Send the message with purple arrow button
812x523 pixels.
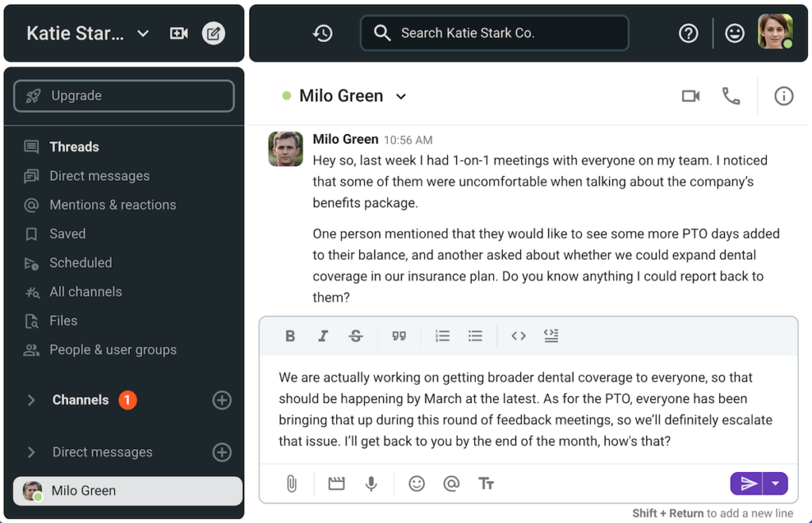click(x=747, y=483)
